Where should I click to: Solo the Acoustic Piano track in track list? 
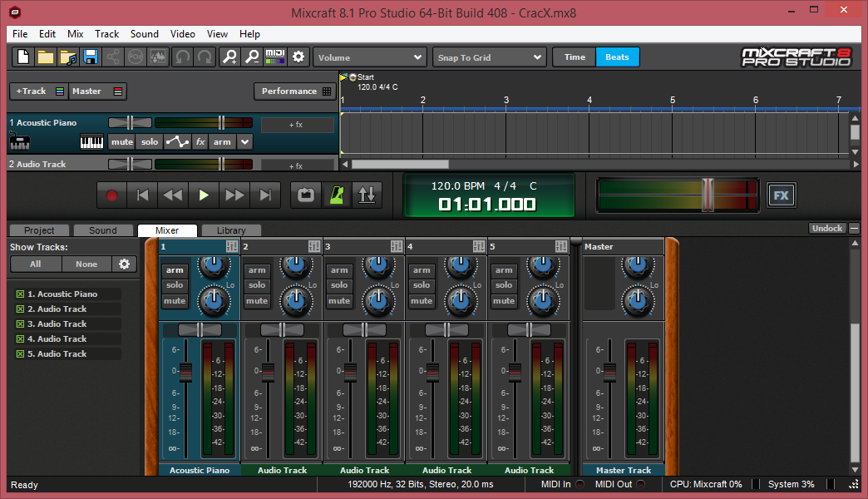tap(150, 142)
